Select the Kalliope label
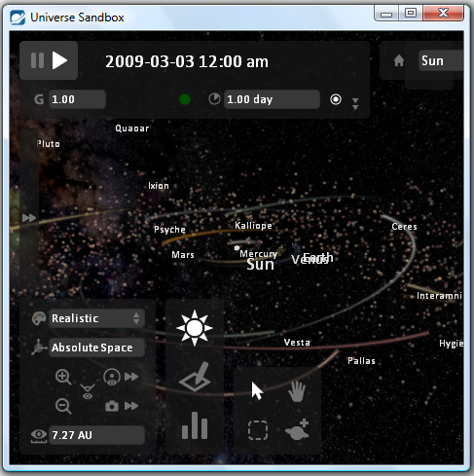 click(253, 226)
